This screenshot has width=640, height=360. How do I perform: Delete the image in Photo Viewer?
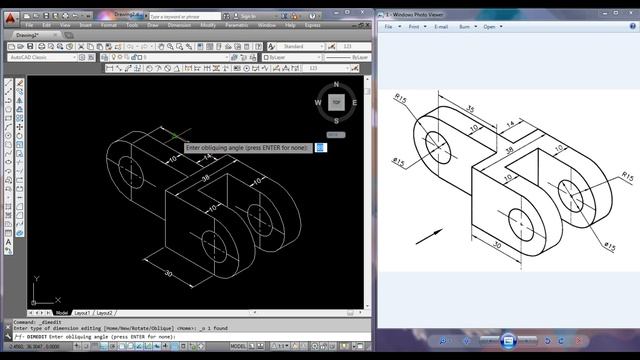click(x=578, y=340)
